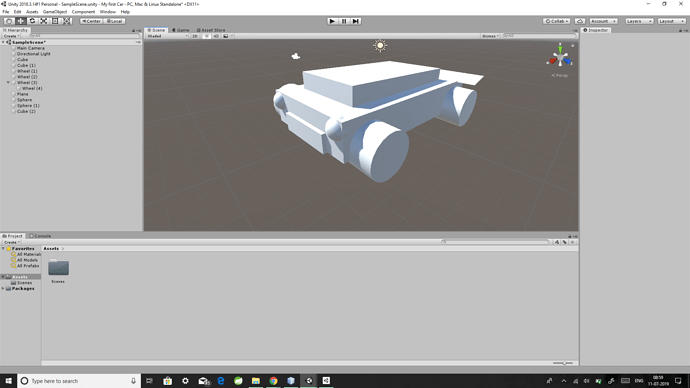Open the Component menu
Screen dimensions: 690x388
coord(83,12)
